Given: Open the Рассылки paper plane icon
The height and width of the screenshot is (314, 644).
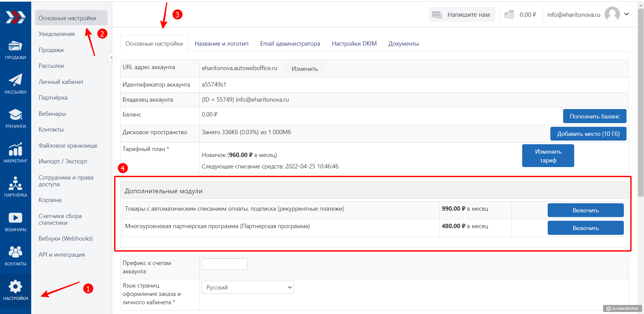Looking at the screenshot, I should 15,81.
